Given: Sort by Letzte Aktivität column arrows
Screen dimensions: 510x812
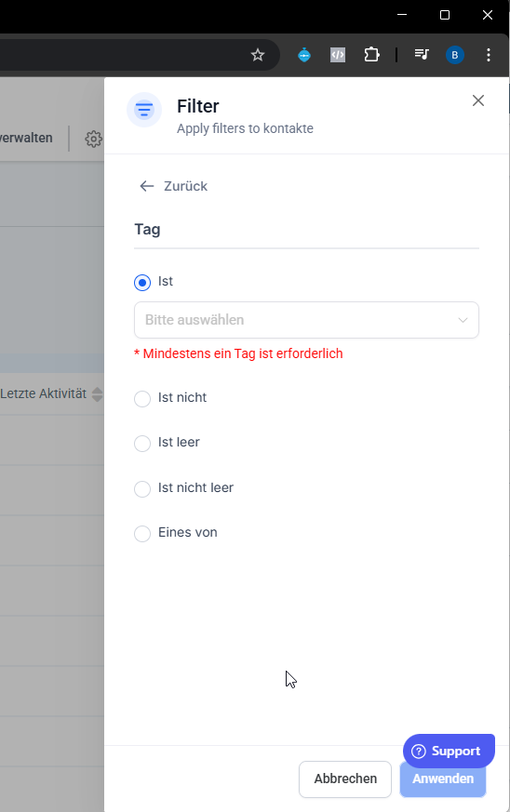Looking at the screenshot, I should click(97, 394).
